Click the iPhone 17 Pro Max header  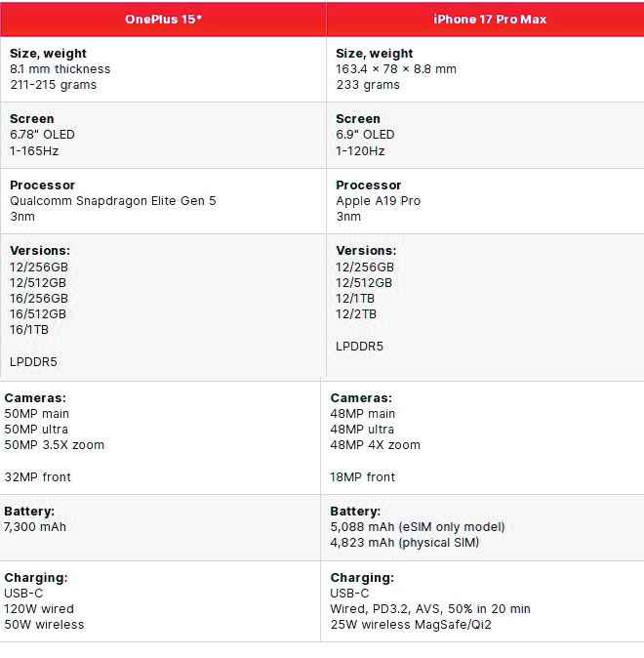[490, 20]
